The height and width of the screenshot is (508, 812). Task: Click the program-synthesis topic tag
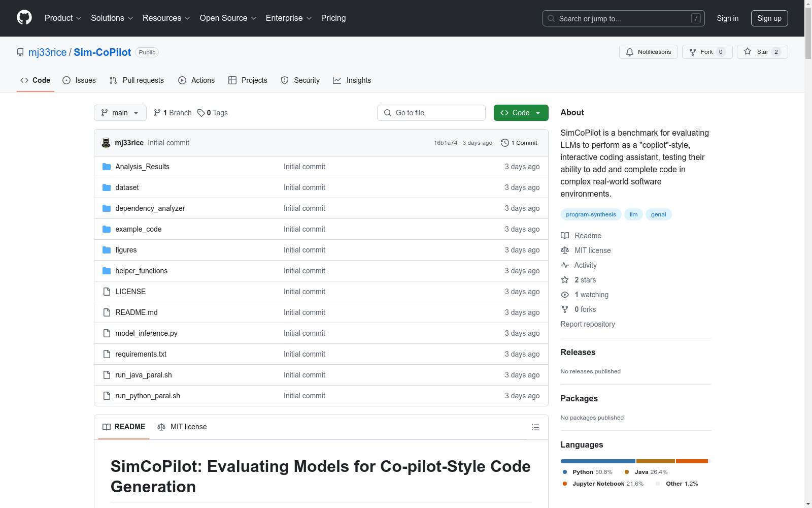591,214
